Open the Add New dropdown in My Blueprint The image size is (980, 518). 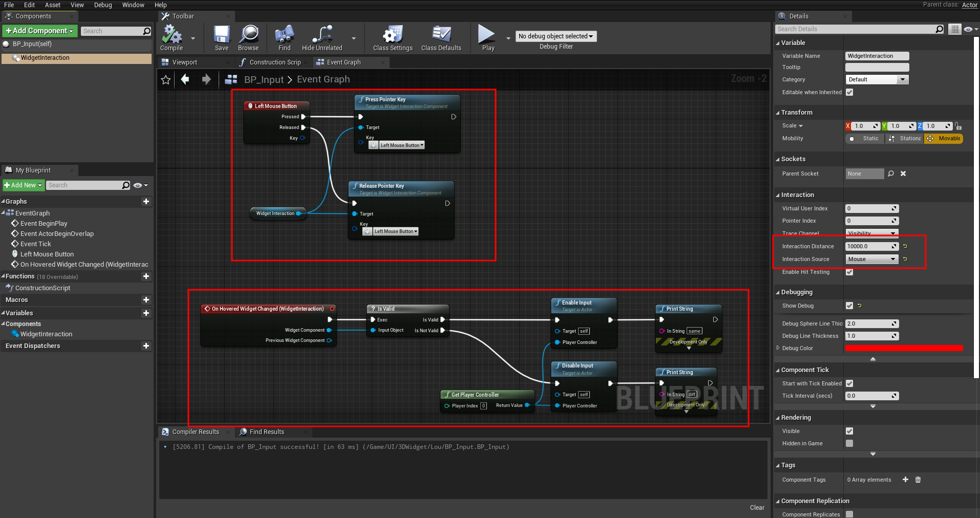24,185
